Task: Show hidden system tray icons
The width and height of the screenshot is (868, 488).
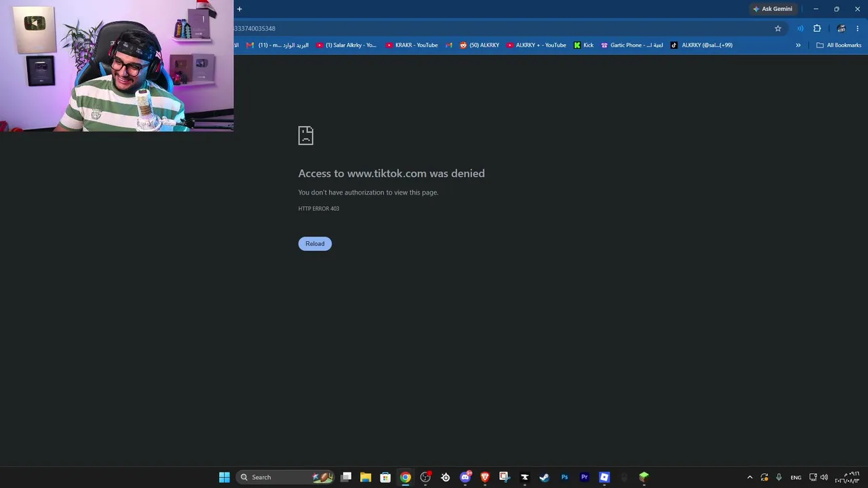Action: tap(749, 477)
